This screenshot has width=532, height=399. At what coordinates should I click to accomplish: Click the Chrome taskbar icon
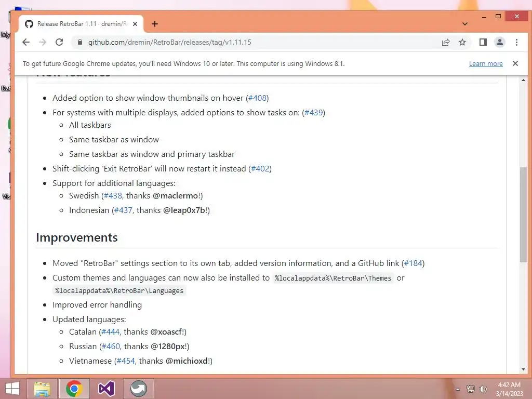coord(74,389)
